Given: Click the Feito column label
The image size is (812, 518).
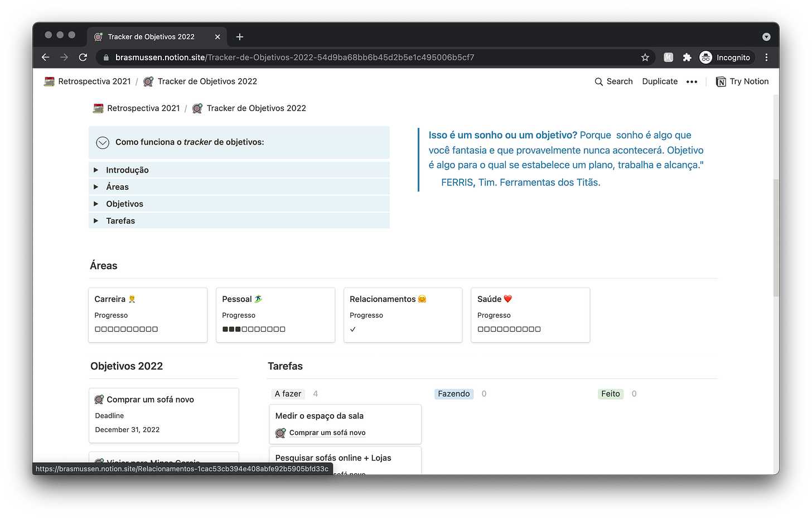Looking at the screenshot, I should coord(611,394).
